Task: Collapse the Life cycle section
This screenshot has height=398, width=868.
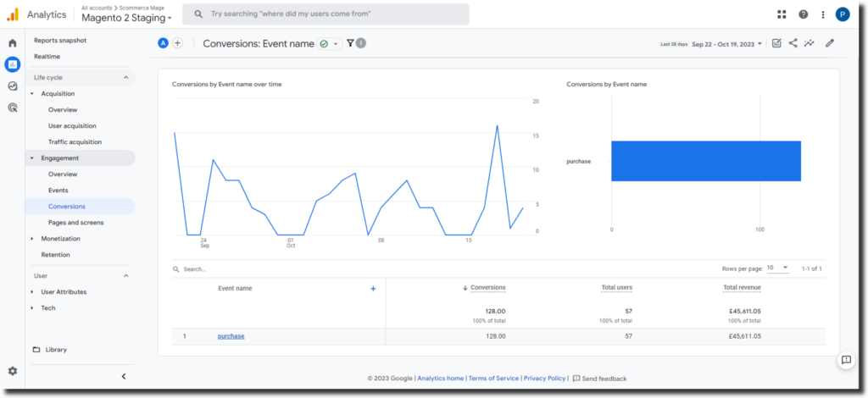Action: click(126, 78)
